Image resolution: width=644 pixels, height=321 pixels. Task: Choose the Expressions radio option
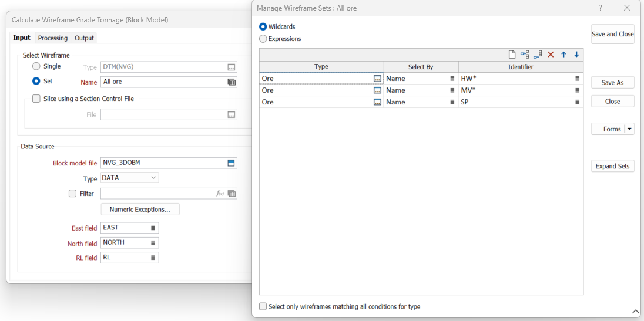(x=263, y=39)
